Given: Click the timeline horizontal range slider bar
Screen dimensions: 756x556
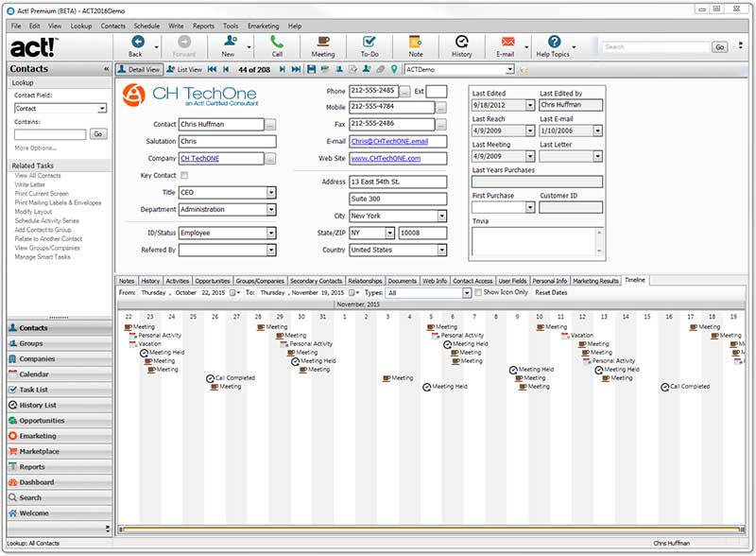Looking at the screenshot, I should pos(432,530).
